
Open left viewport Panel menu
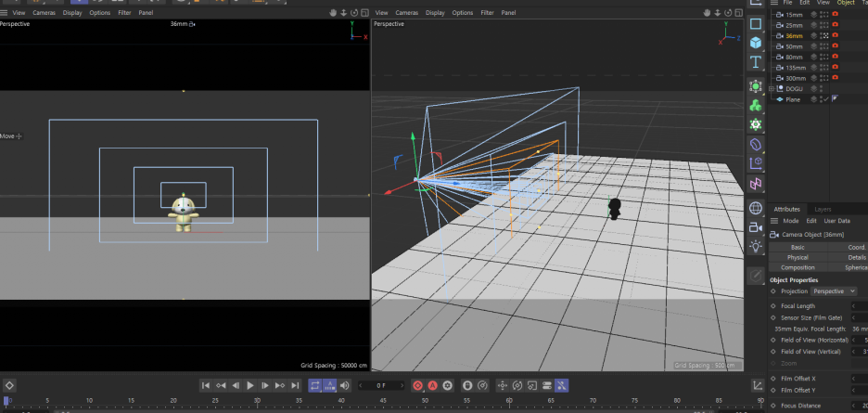pos(146,12)
